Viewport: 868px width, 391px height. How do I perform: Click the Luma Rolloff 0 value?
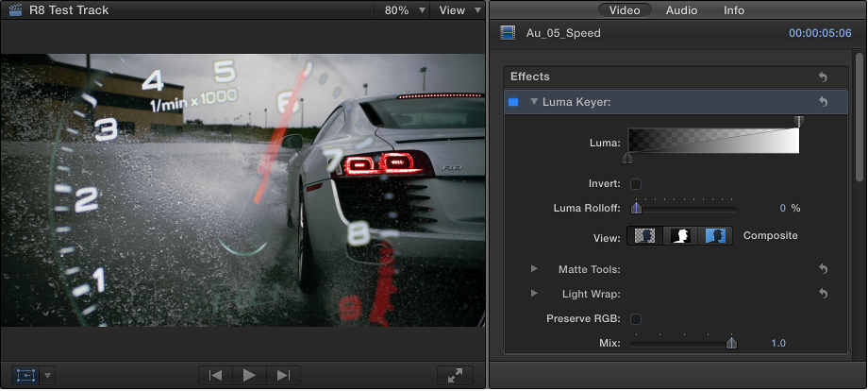(x=783, y=208)
